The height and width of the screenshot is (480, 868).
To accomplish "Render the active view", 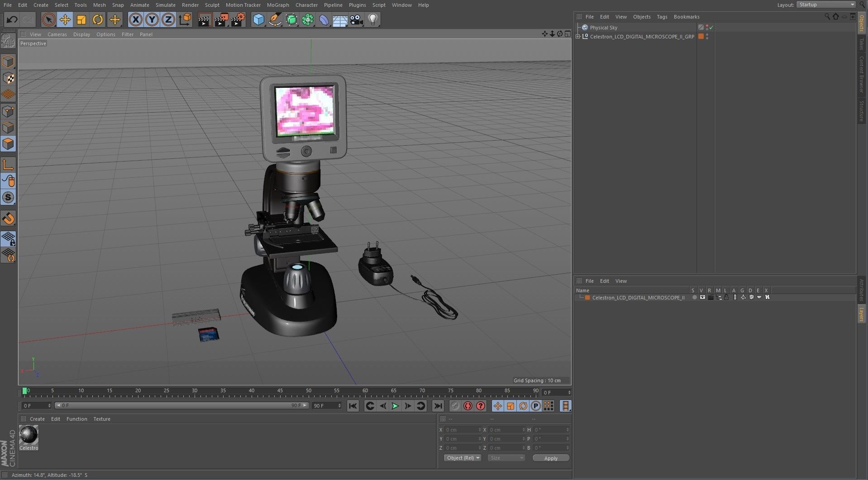I will click(205, 19).
